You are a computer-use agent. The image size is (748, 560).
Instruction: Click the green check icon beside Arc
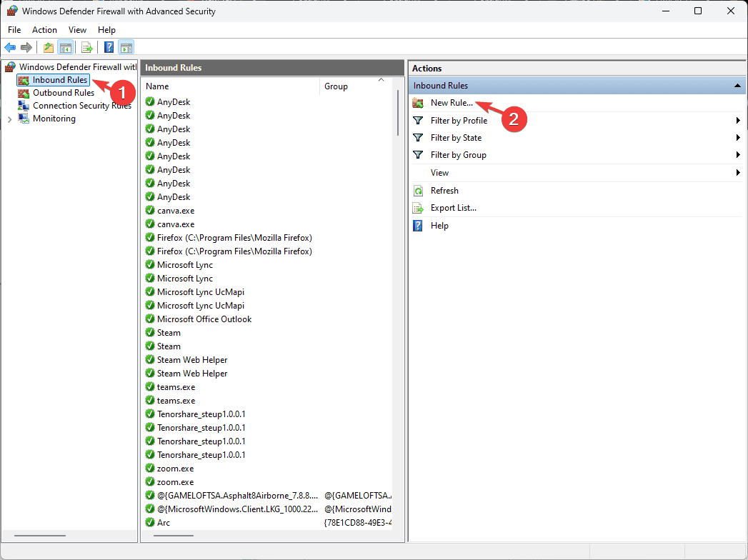(150, 522)
